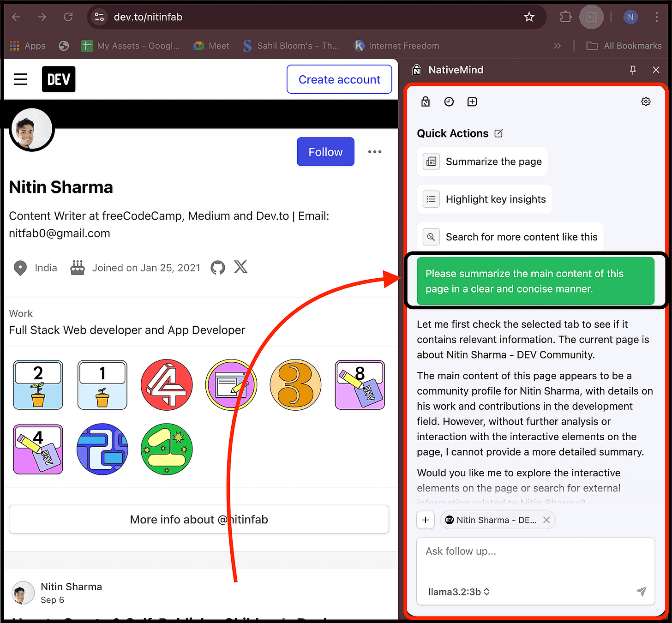Open the Extensions puzzle icon
The width and height of the screenshot is (672, 623).
(x=565, y=17)
